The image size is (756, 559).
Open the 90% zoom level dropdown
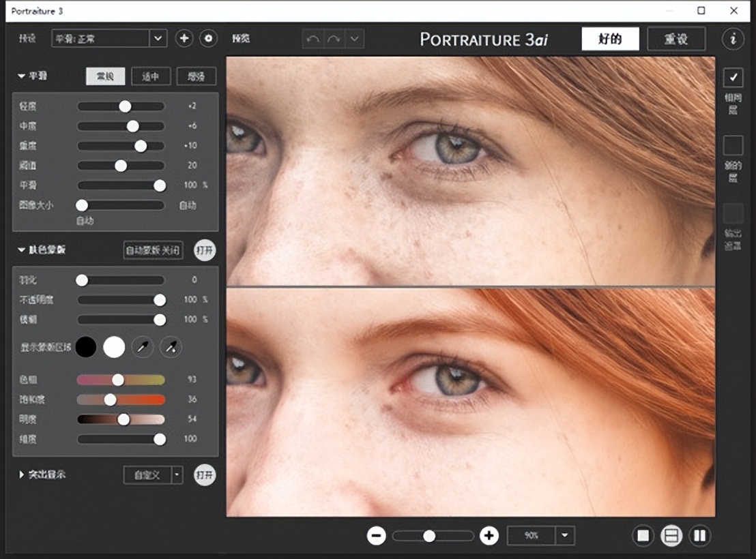(x=565, y=536)
